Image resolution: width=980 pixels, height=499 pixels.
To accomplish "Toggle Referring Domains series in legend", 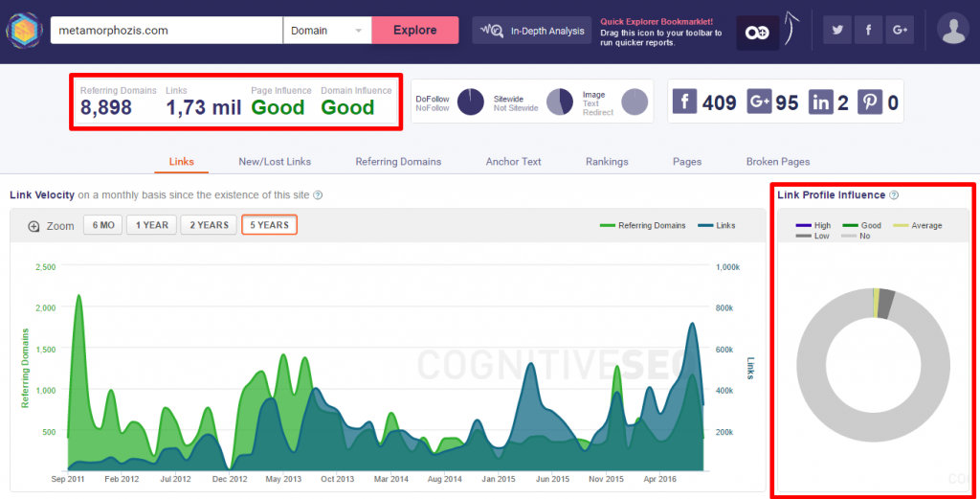I will tap(642, 226).
